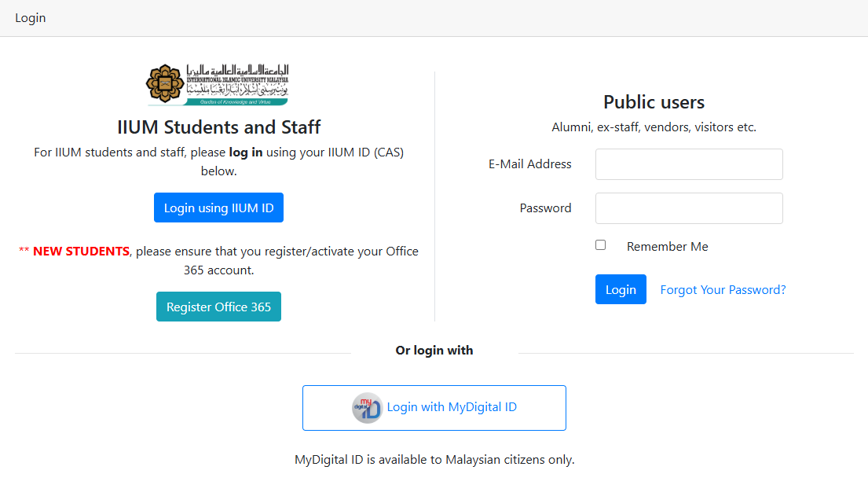
Task: Submit the public users Login form
Action: coord(621,289)
